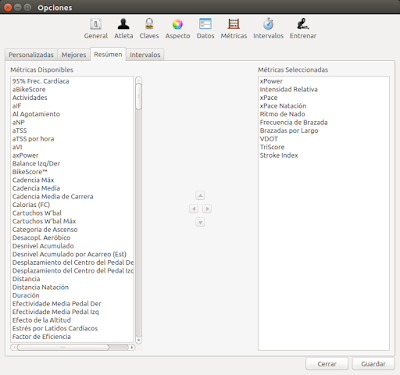Select 'Calorías (FC)' metric
Screen dimensions: 400x375
[x=72, y=205]
